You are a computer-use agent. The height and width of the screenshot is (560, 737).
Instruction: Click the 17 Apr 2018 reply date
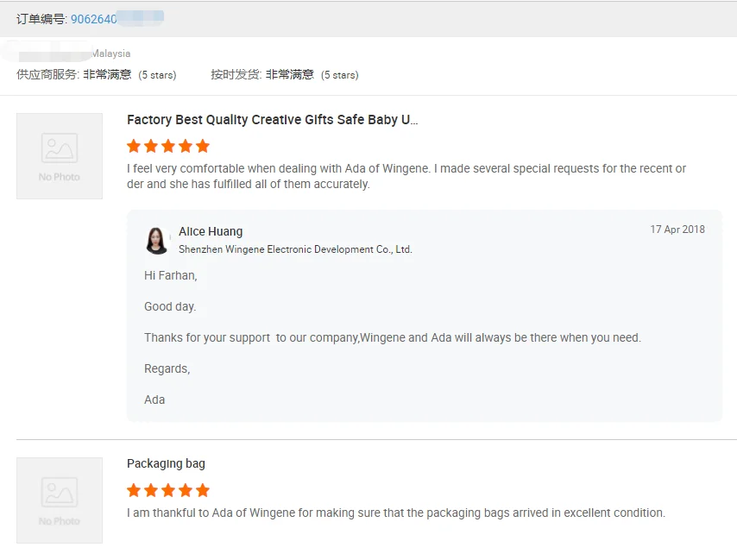[x=677, y=230]
